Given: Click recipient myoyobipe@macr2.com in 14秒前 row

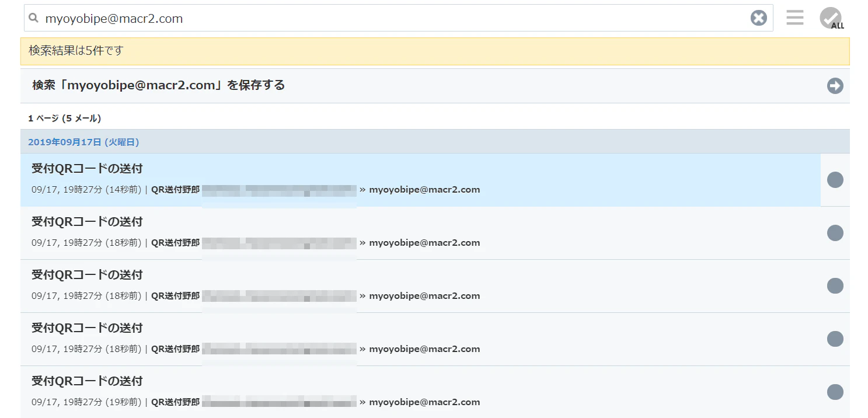Looking at the screenshot, I should point(424,189).
